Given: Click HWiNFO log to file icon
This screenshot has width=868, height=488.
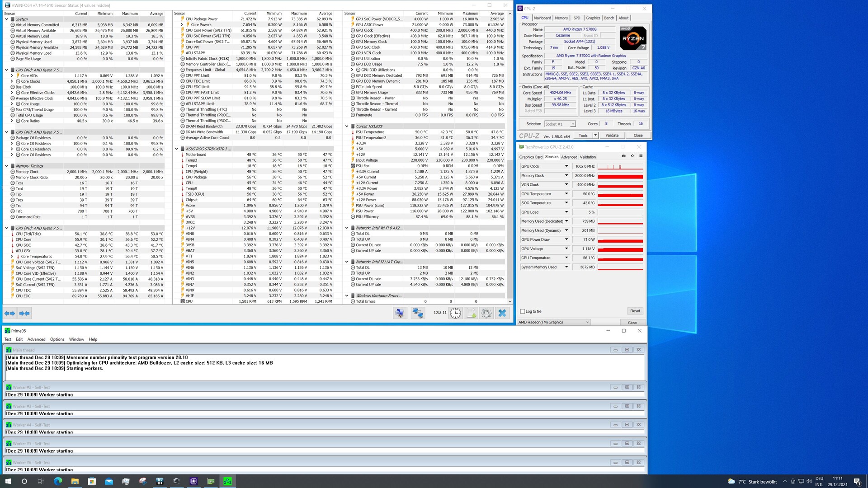Looking at the screenshot, I should [x=471, y=313].
